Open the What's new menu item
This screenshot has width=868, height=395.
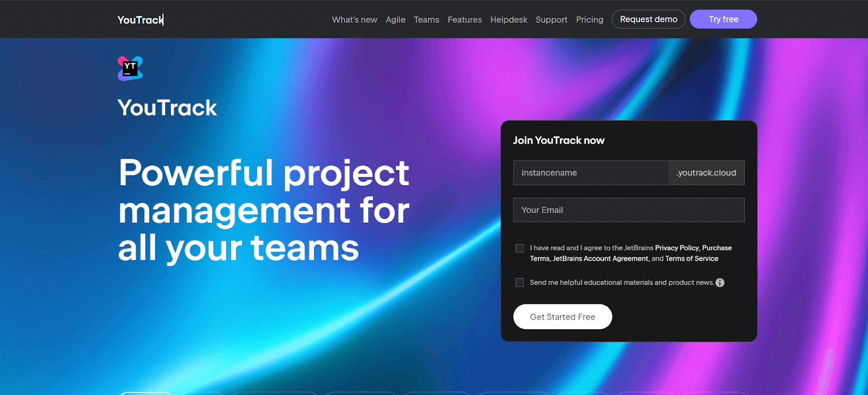tap(354, 20)
